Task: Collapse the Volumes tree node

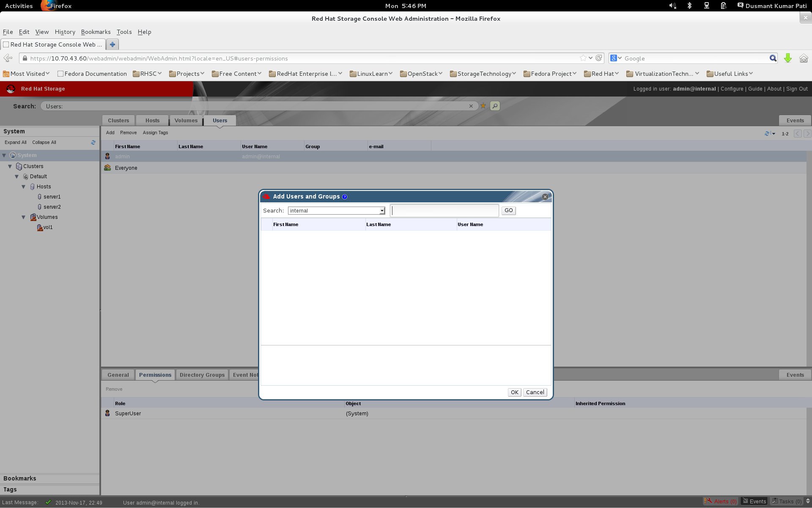Action: point(24,217)
